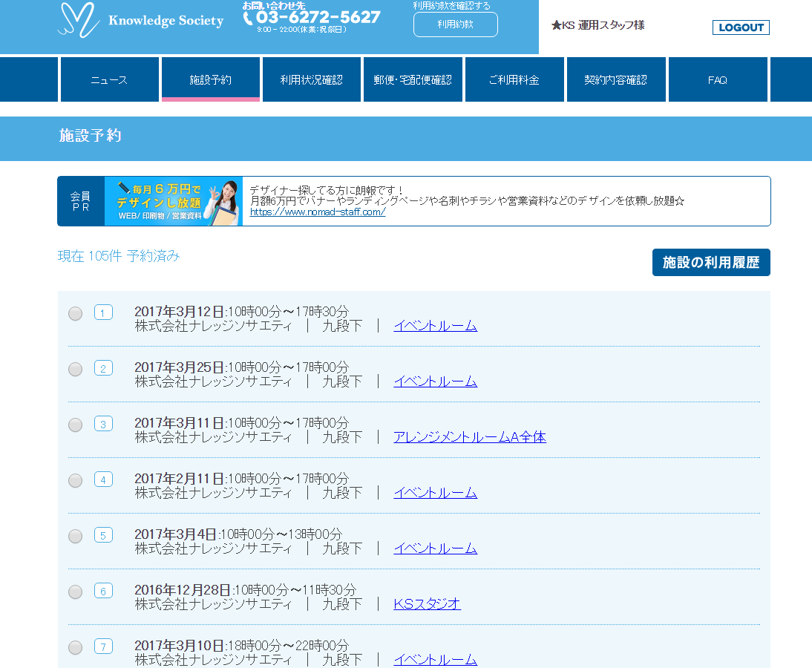812x668 pixels.
Task: Select radio button for reservation 3
Action: pyautogui.click(x=75, y=425)
